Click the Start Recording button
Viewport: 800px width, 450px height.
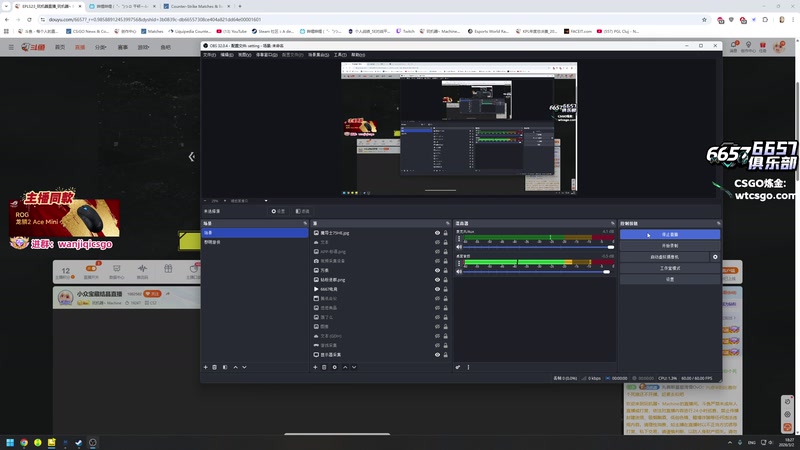click(670, 246)
